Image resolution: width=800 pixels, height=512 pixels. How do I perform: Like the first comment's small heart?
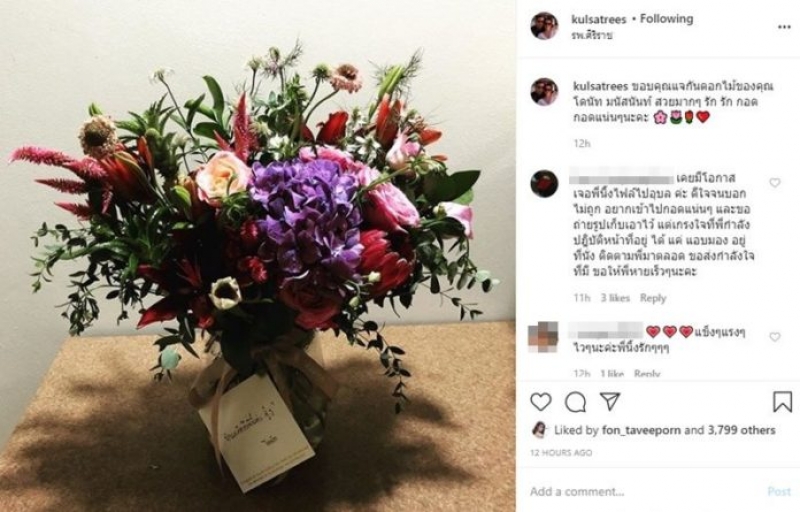[x=775, y=183]
